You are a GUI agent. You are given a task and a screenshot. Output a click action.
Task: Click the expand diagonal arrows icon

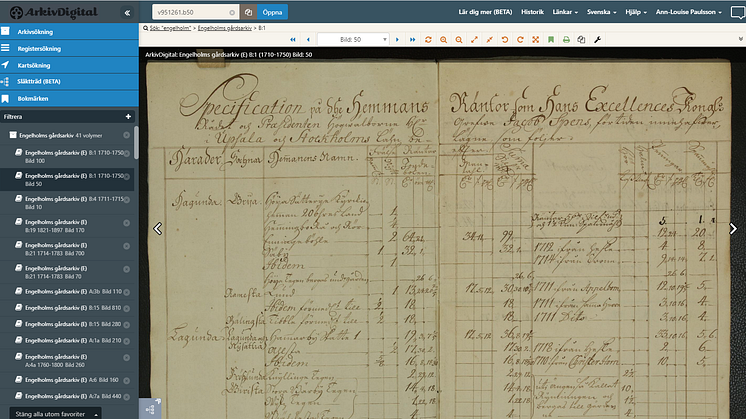[474, 39]
